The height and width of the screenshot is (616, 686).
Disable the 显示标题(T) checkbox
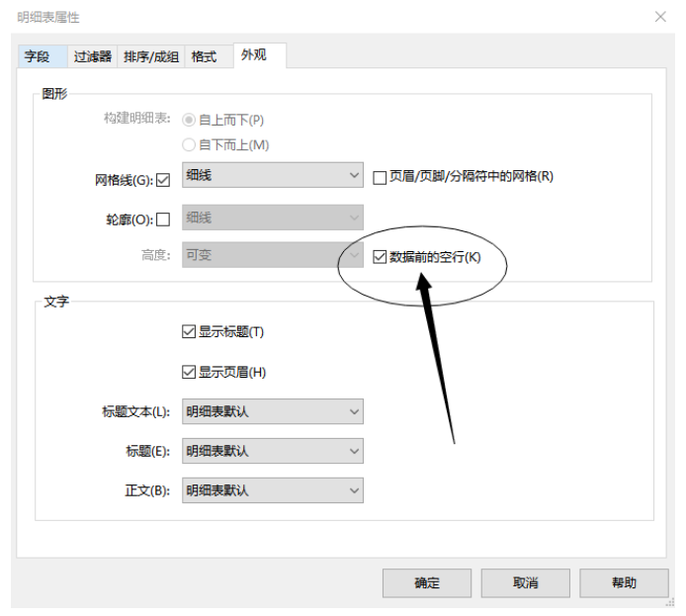pos(190,332)
